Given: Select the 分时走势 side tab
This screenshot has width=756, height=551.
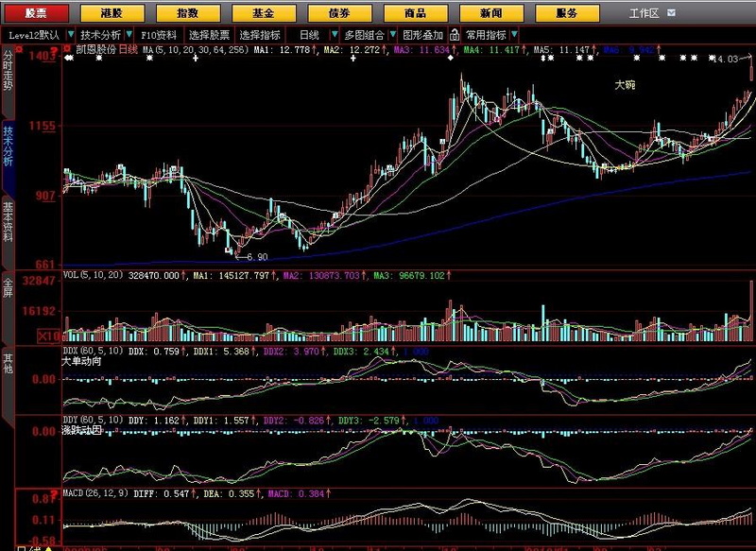Looking at the screenshot, I should (x=8, y=71).
